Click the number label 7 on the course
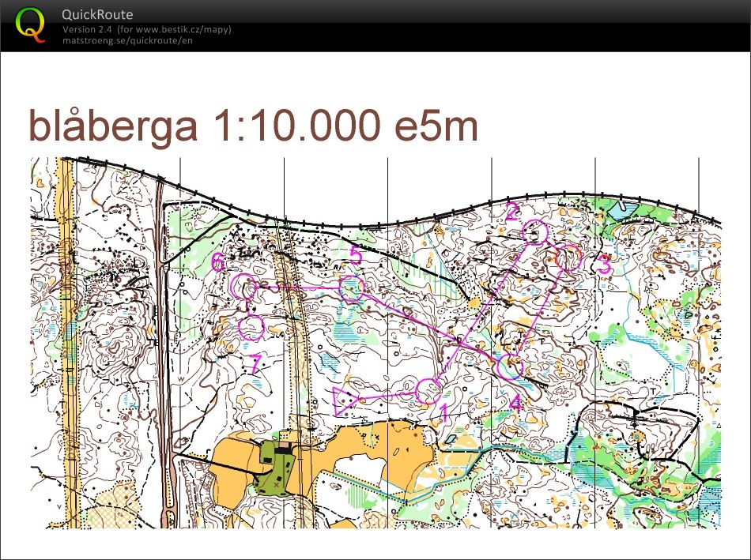 [255, 364]
